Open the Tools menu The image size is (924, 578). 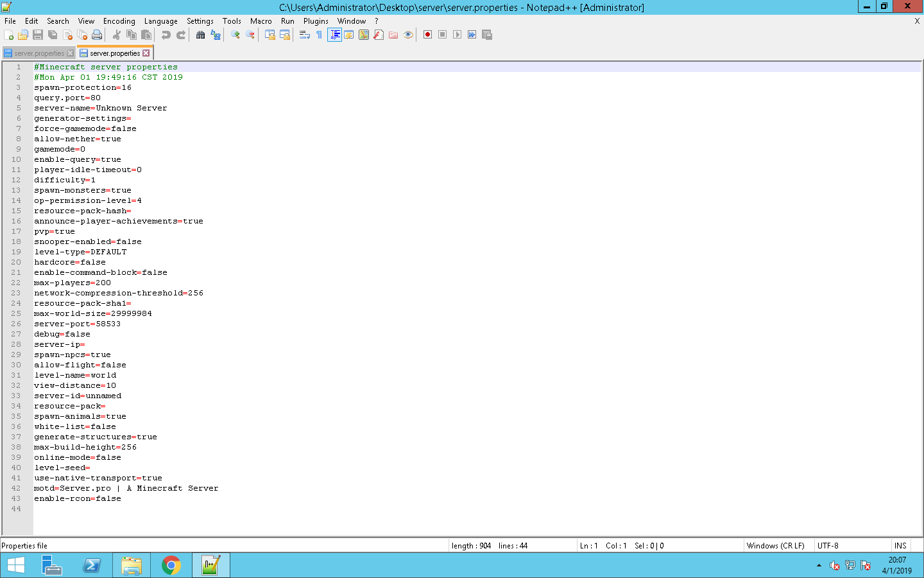pos(232,21)
